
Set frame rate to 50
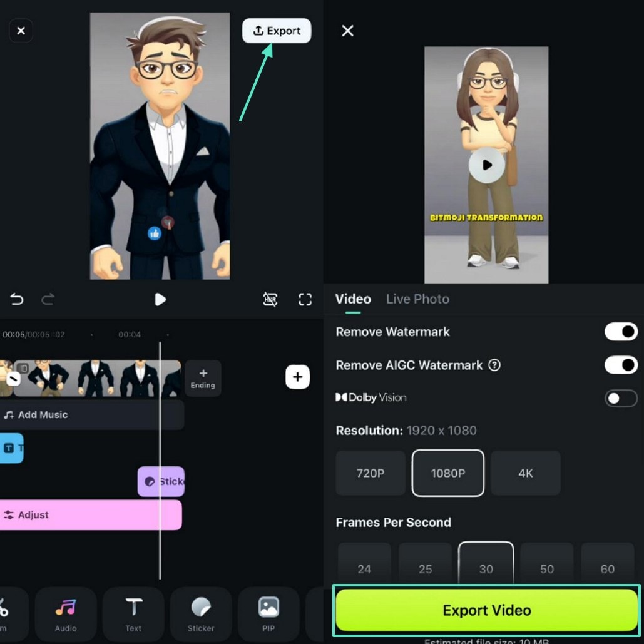point(546,565)
